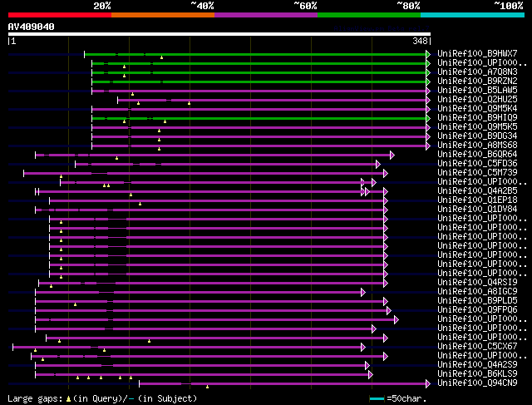
Task: Click the green alignment bar of B9HWX7
Action: click(x=255, y=54)
